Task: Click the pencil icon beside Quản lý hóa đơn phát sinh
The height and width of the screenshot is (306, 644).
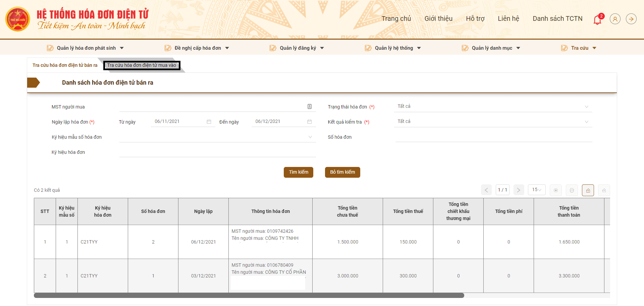Action: [x=50, y=48]
